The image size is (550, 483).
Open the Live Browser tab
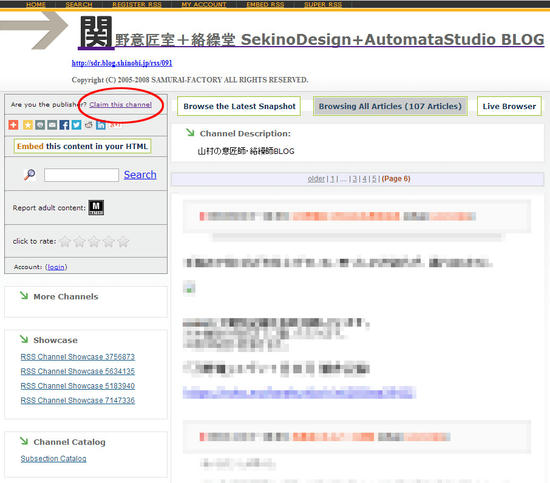point(509,106)
